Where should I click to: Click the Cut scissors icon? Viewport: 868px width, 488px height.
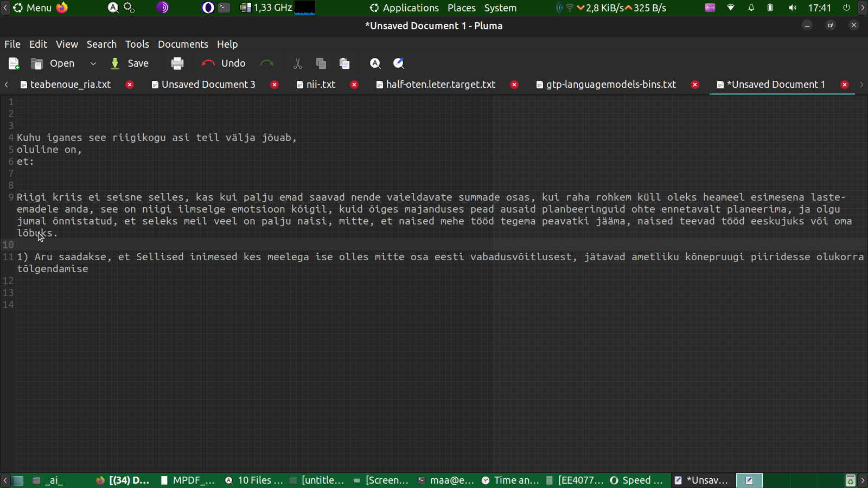pyautogui.click(x=297, y=63)
